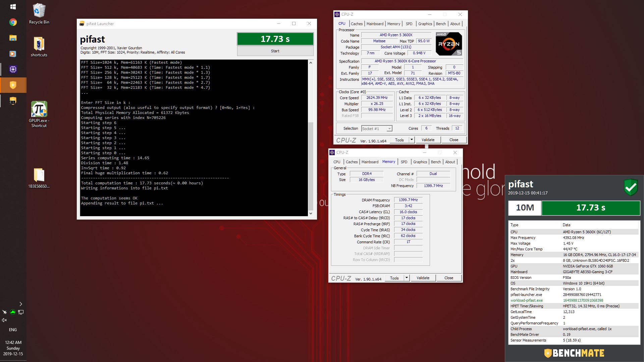Open Graphics tab in upper CPU-Z

coord(425,24)
